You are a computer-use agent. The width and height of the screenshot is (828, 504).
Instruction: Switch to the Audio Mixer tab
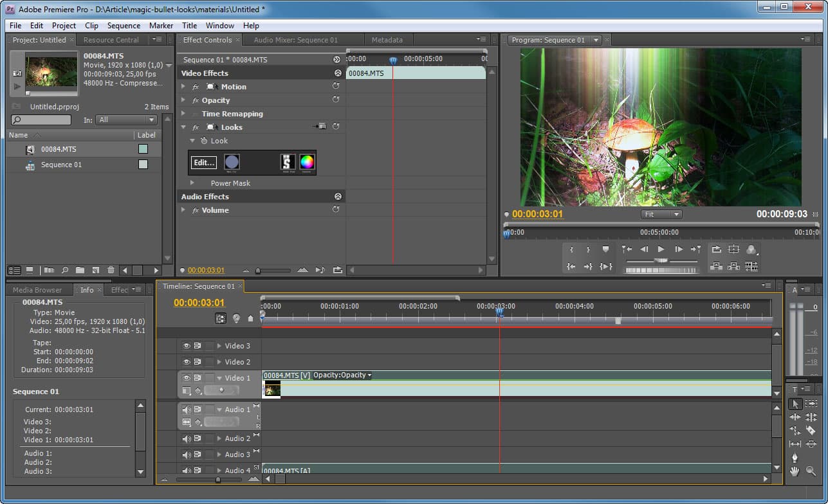(295, 40)
